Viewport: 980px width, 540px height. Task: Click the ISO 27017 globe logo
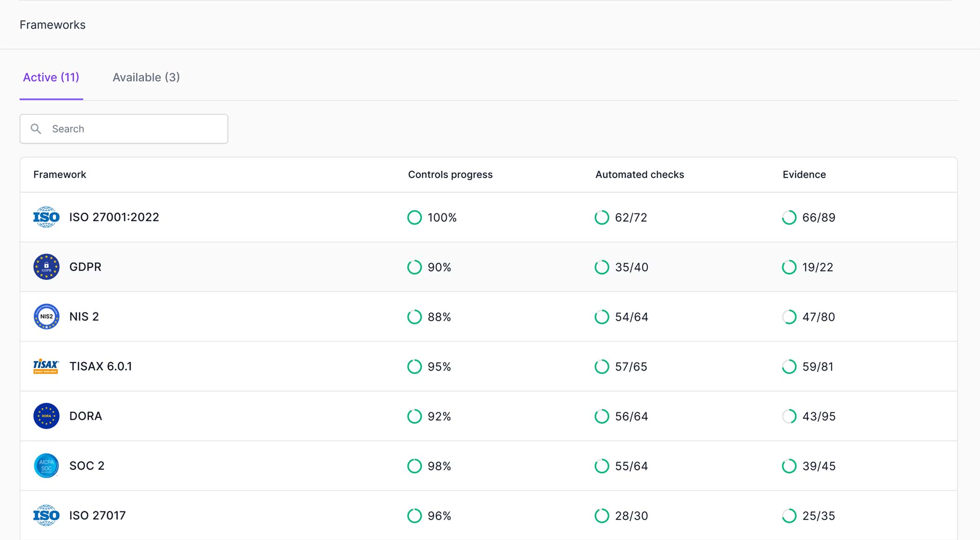point(46,515)
